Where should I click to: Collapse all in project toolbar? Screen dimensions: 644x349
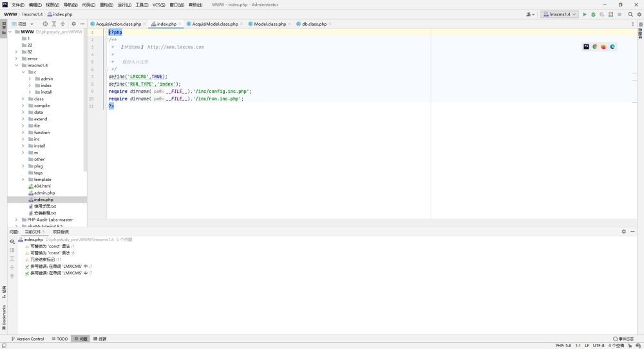(63, 24)
